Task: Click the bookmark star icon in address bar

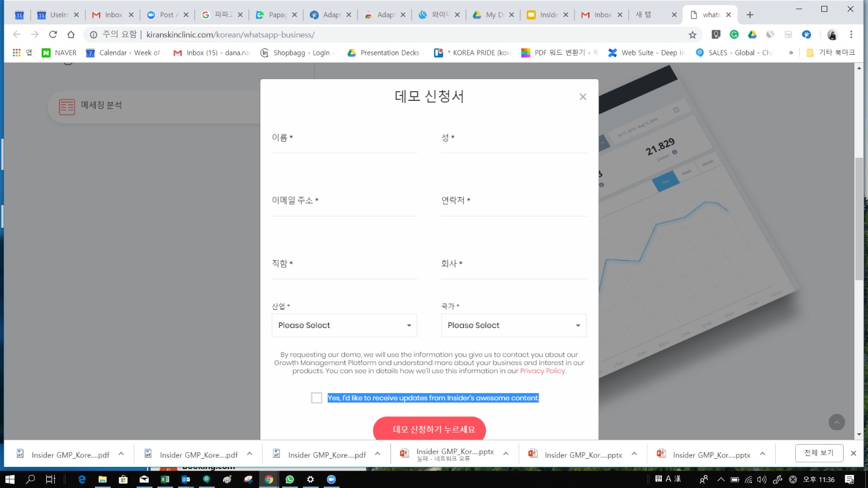Action: [x=692, y=35]
